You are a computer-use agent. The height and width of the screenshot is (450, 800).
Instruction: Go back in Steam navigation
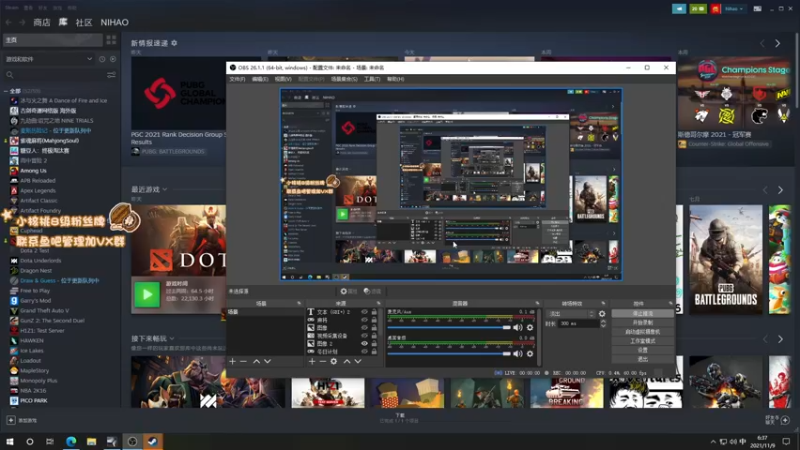tap(9, 22)
